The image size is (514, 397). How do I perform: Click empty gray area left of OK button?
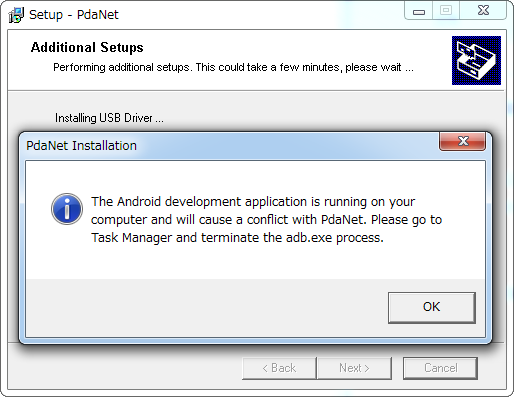[207, 307]
